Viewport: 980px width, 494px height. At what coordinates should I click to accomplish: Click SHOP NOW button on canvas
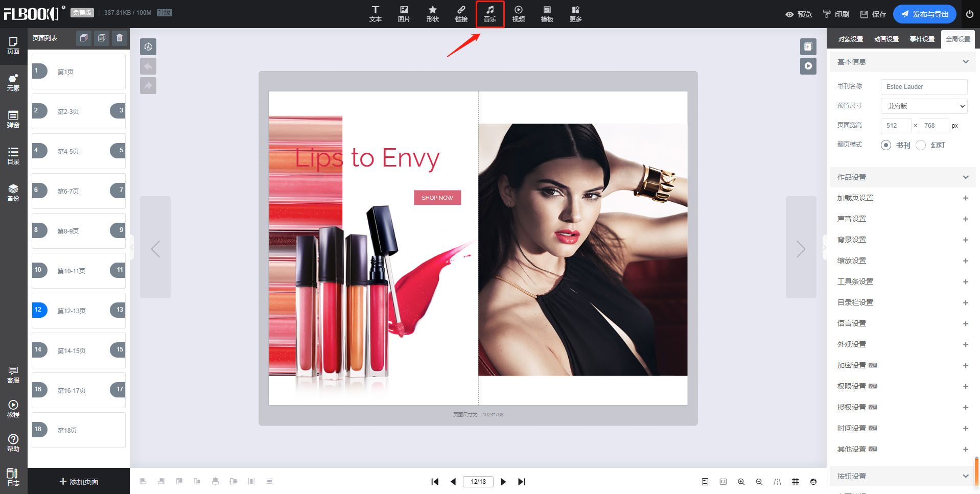[437, 198]
